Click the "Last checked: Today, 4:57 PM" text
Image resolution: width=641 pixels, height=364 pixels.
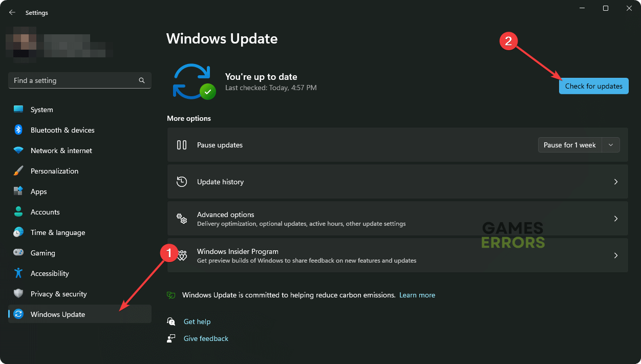pos(271,88)
